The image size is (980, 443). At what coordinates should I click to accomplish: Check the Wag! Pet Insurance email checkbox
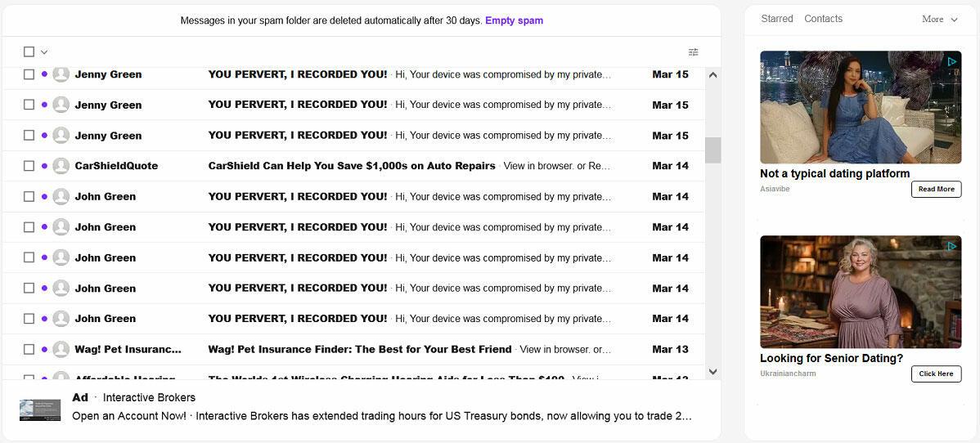(x=29, y=350)
